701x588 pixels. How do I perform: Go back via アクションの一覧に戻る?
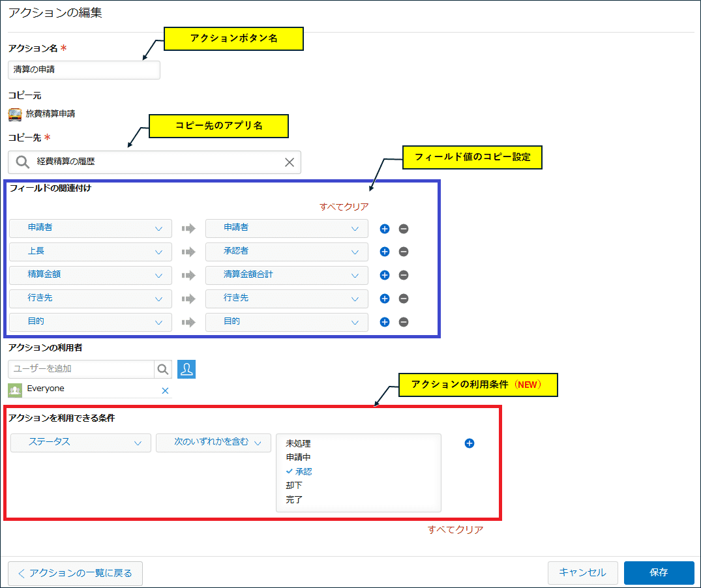click(75, 573)
